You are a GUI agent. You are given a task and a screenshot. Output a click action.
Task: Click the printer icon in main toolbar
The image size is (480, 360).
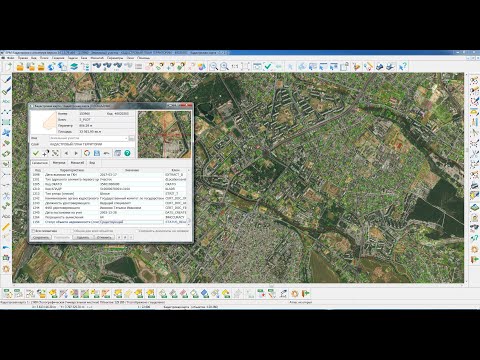click(380, 66)
